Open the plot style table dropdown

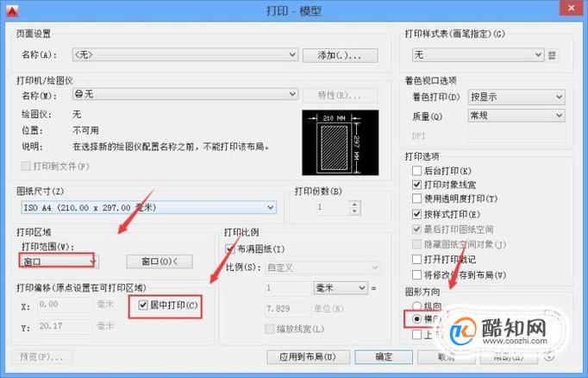pyautogui.click(x=478, y=55)
